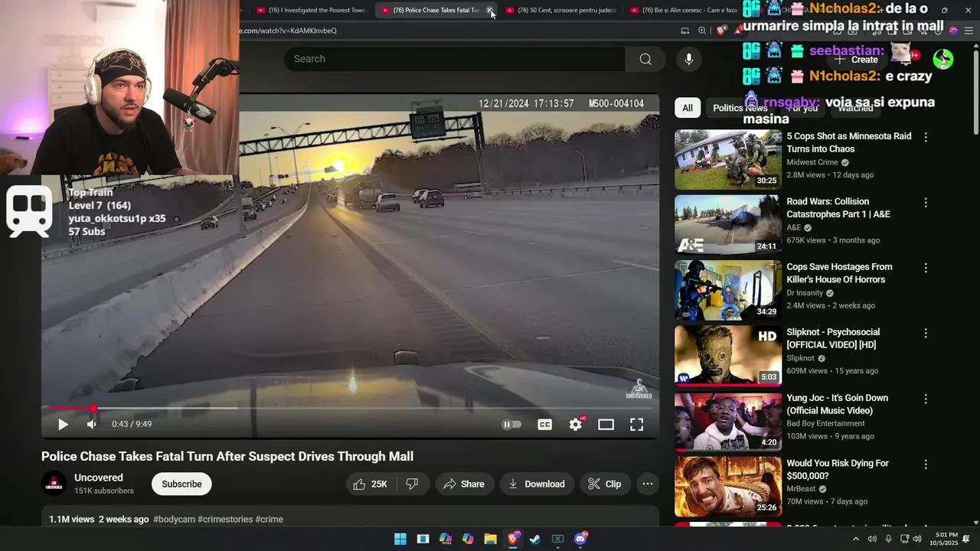This screenshot has height=551, width=980.
Task: Open the Uncovered channel name link
Action: pos(99,478)
